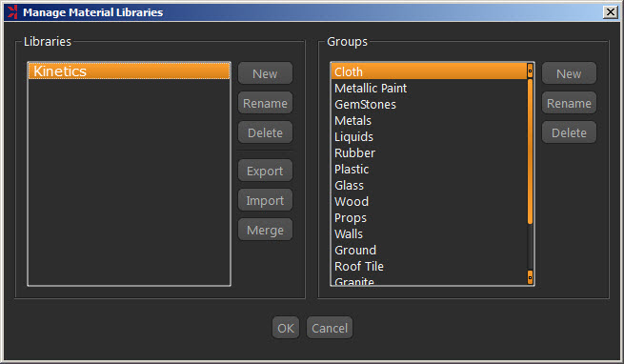Click the application icon in title bar
624x364 pixels.
tap(12, 12)
